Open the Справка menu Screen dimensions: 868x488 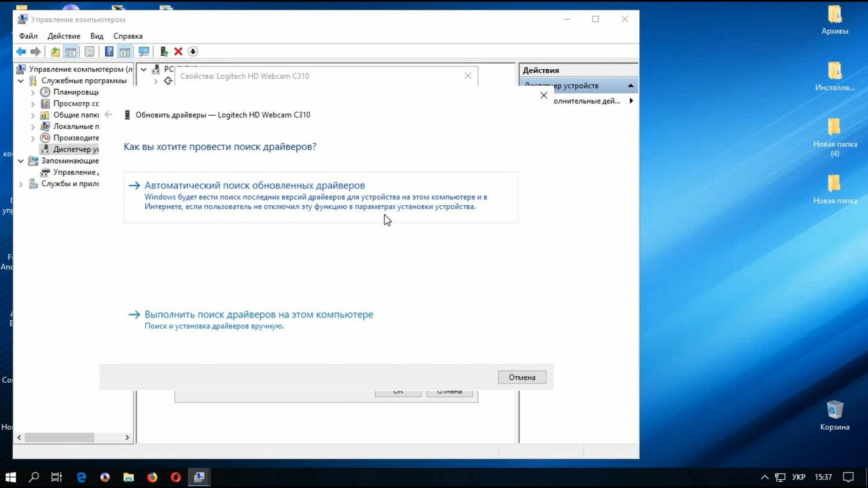click(128, 36)
